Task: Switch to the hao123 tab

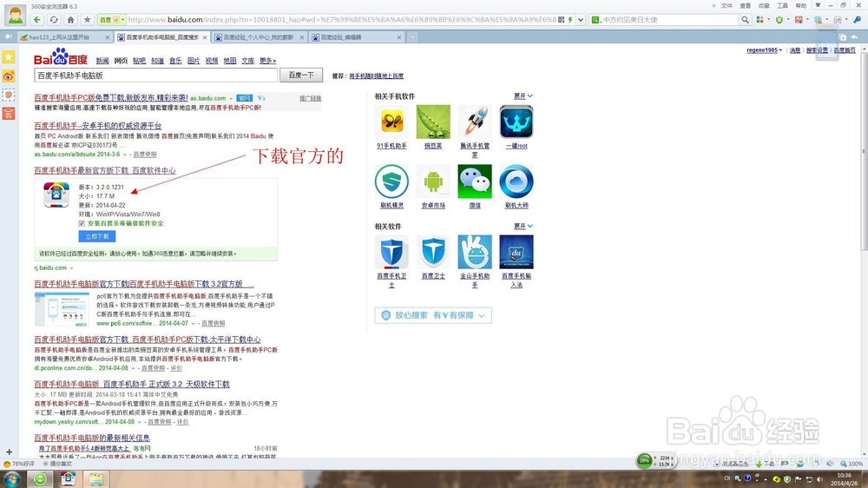Action: [64, 37]
